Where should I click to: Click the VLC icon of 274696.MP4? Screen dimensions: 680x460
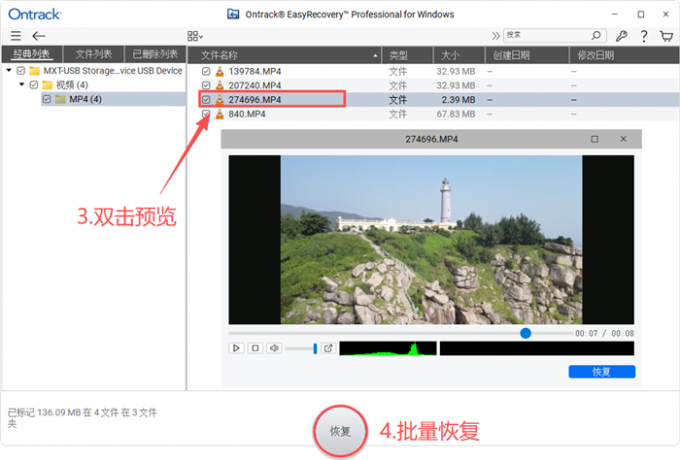tap(220, 100)
